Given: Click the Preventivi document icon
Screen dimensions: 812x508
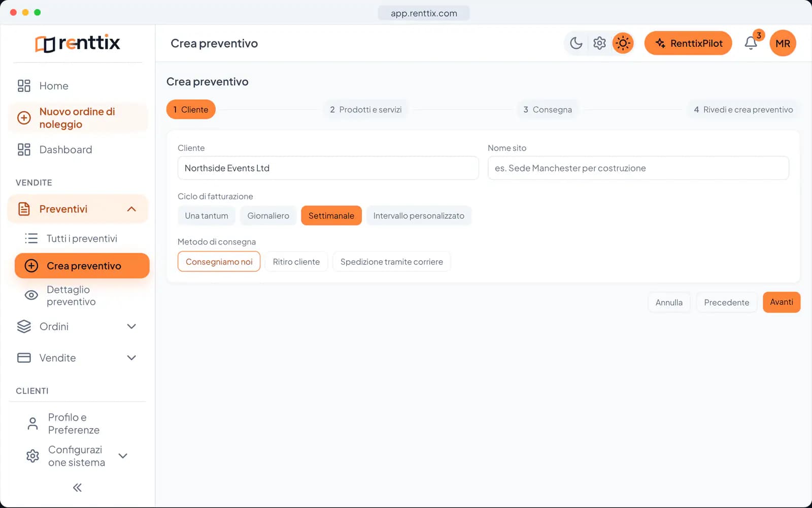Looking at the screenshot, I should click(24, 209).
